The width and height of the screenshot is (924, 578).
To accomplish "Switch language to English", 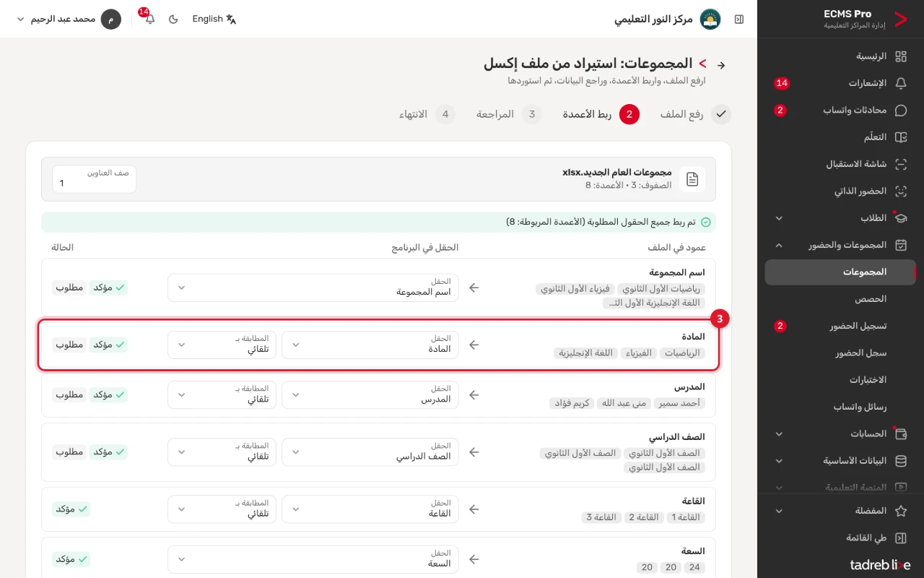I will 214,20.
